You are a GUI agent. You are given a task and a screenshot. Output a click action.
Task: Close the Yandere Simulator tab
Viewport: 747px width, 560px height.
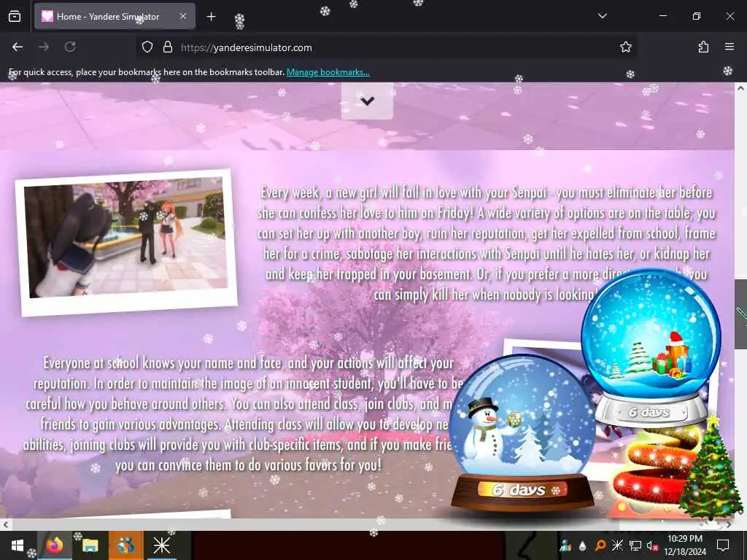point(183,16)
